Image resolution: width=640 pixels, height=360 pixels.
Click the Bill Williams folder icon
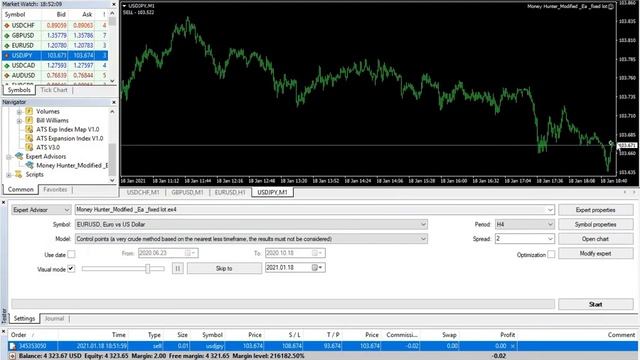29,120
